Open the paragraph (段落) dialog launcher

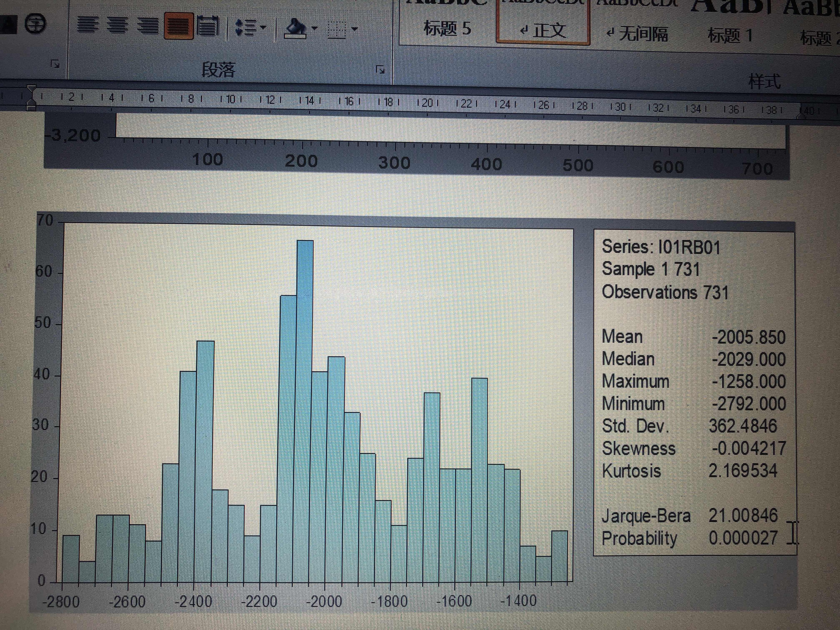(380, 70)
